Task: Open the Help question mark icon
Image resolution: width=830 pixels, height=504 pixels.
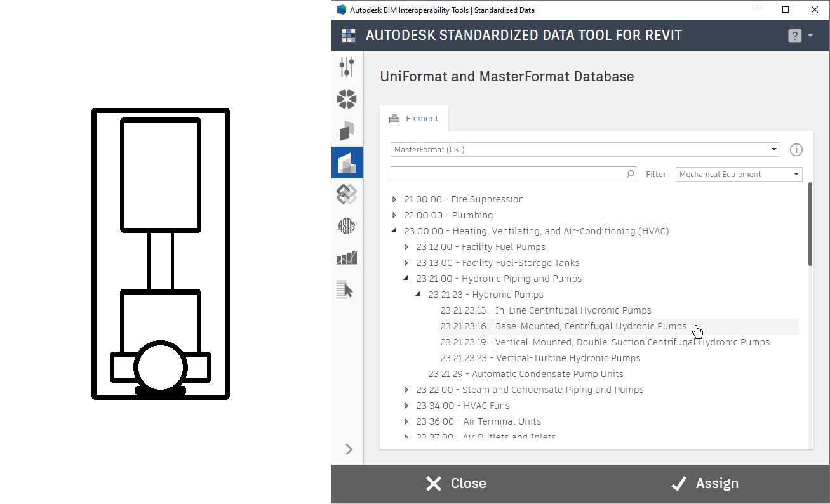Action: (794, 36)
